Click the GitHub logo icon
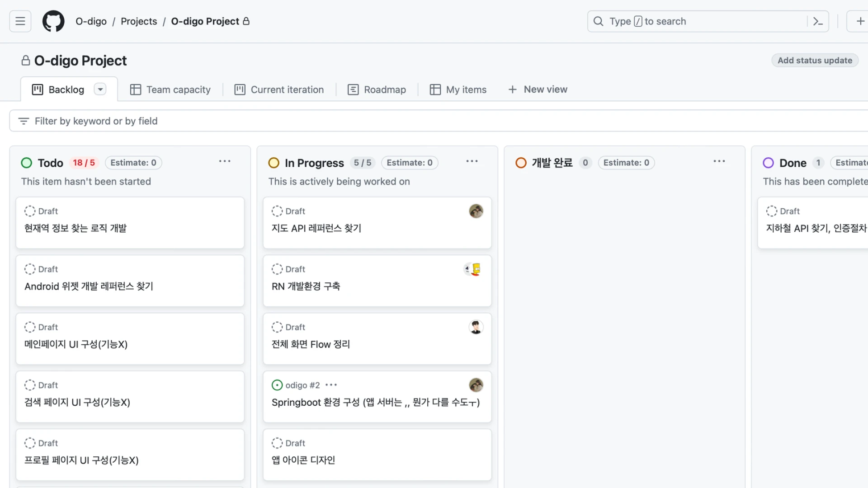Viewport: 868px width, 488px height. point(53,21)
